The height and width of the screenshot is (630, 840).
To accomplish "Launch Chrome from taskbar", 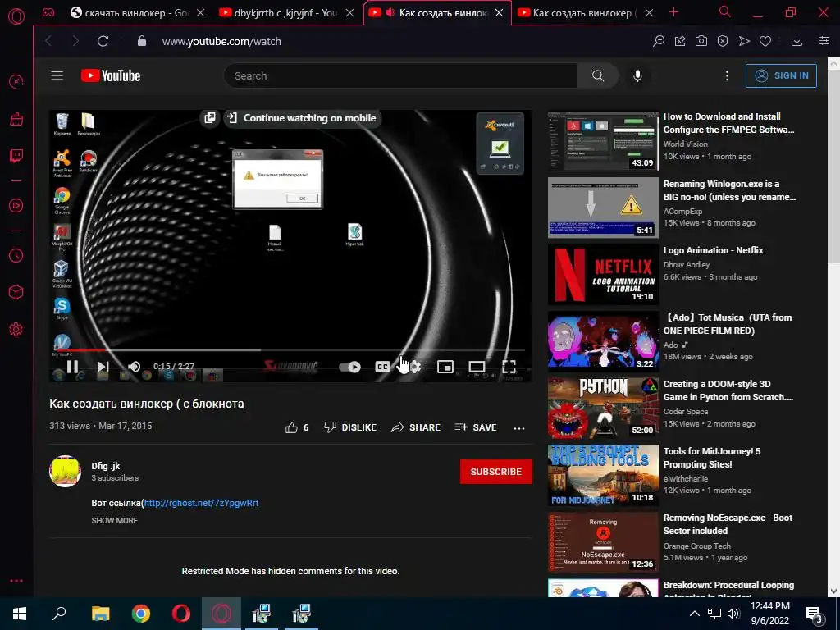I will [141, 614].
